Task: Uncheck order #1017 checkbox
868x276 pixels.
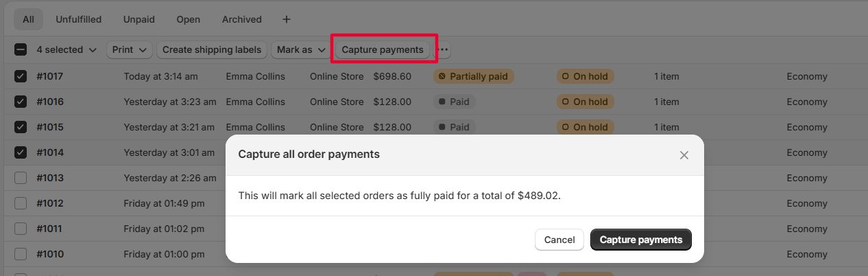Action: click(21, 76)
